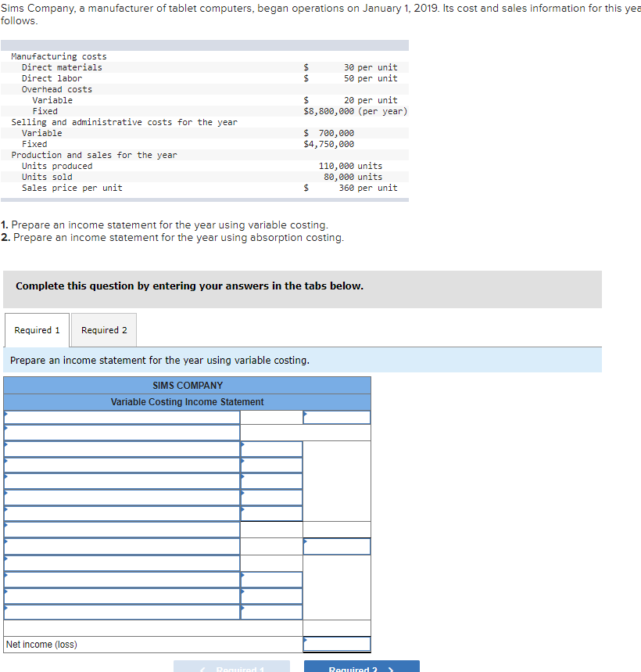
Task: Select the 'Direct materials' row label
Action: pyautogui.click(x=62, y=67)
